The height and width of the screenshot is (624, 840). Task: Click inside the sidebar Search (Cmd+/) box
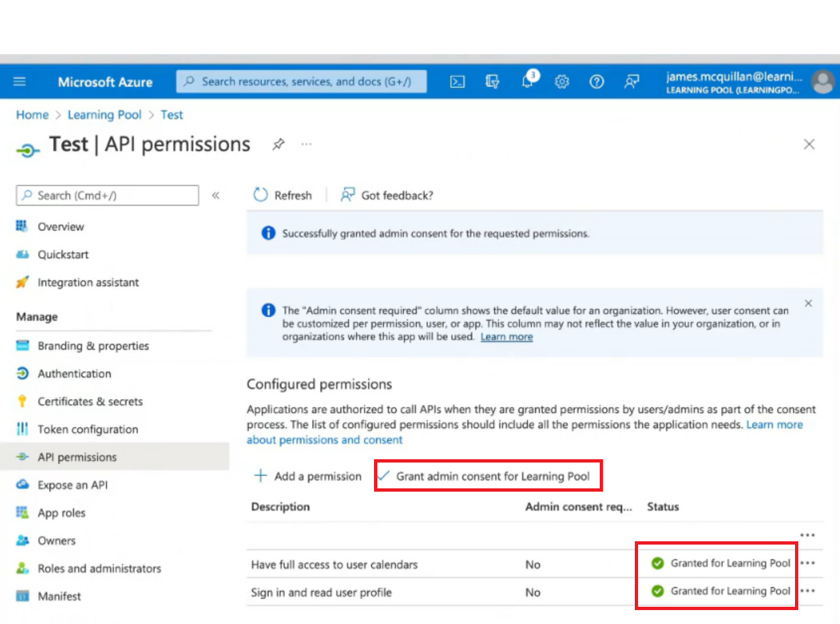coord(107,195)
